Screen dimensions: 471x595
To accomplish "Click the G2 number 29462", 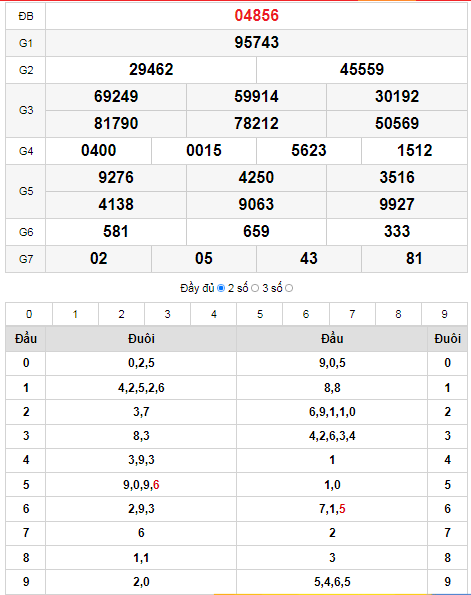I will coord(151,69).
